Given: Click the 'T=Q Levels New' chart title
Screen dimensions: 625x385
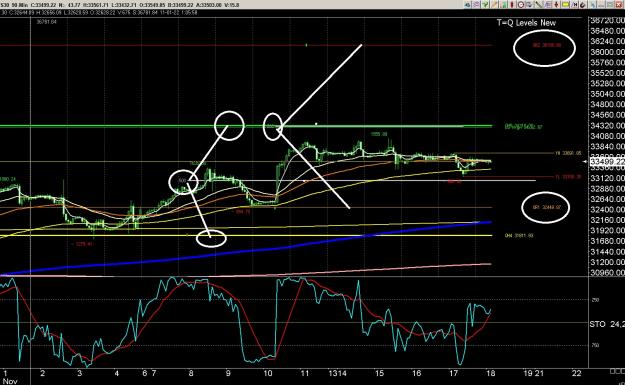Looking at the screenshot, I should pos(526,23).
